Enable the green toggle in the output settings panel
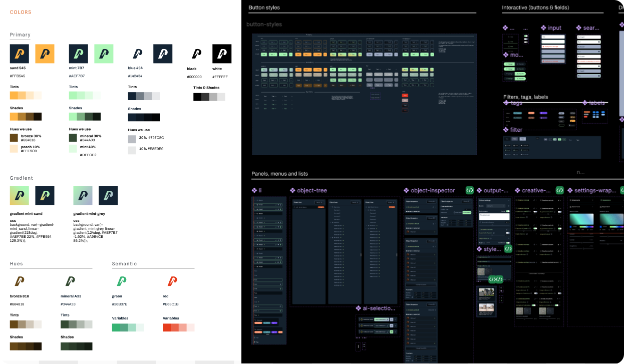This screenshot has width=624, height=364. coord(508,211)
